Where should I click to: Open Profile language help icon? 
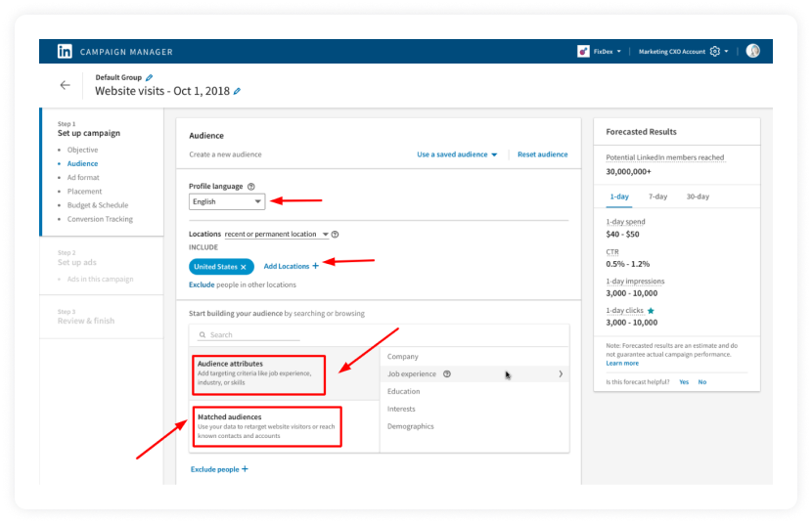(x=251, y=186)
